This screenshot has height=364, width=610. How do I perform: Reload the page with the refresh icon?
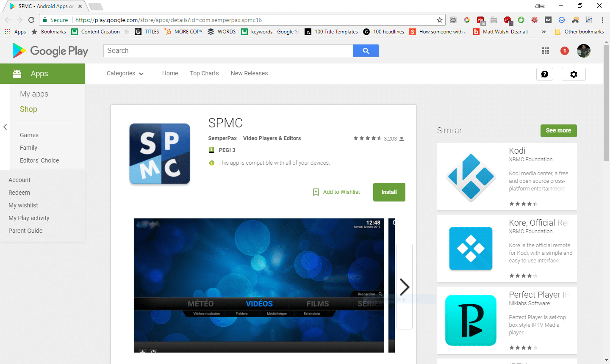tap(31, 20)
